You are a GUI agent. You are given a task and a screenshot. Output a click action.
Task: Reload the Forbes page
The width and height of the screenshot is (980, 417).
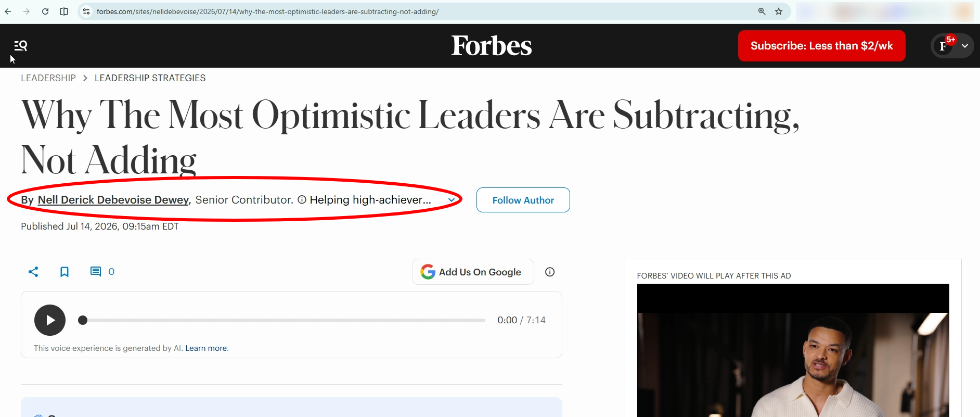pyautogui.click(x=45, y=11)
